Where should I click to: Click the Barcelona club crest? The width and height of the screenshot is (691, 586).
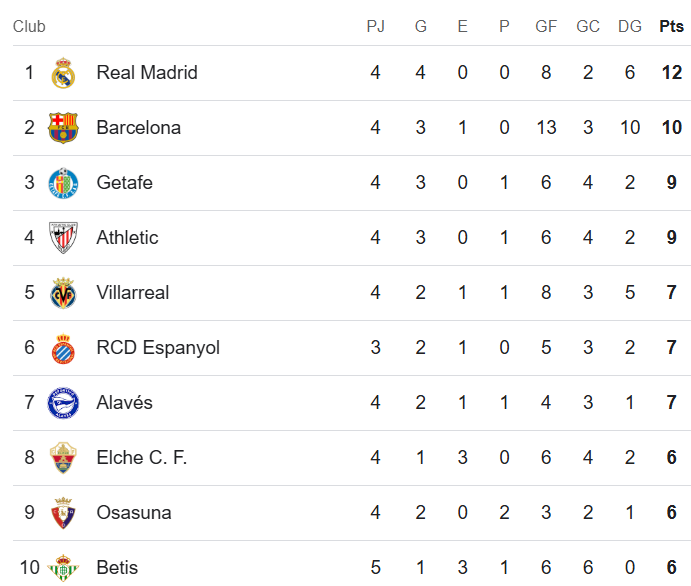click(63, 128)
